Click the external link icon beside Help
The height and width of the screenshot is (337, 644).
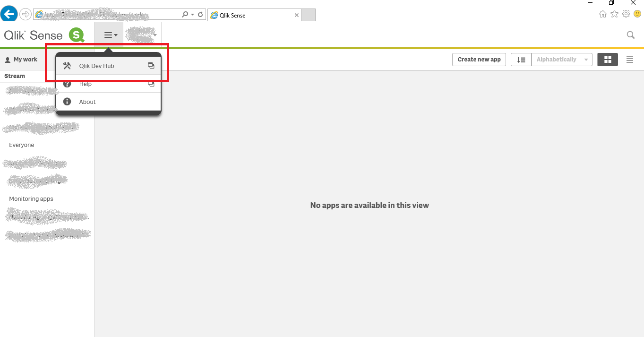151,84
